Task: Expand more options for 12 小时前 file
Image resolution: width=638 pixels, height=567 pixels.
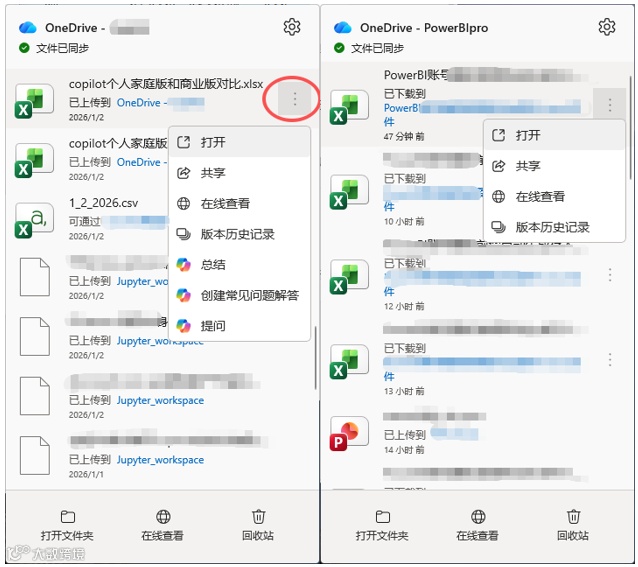Action: pyautogui.click(x=610, y=275)
